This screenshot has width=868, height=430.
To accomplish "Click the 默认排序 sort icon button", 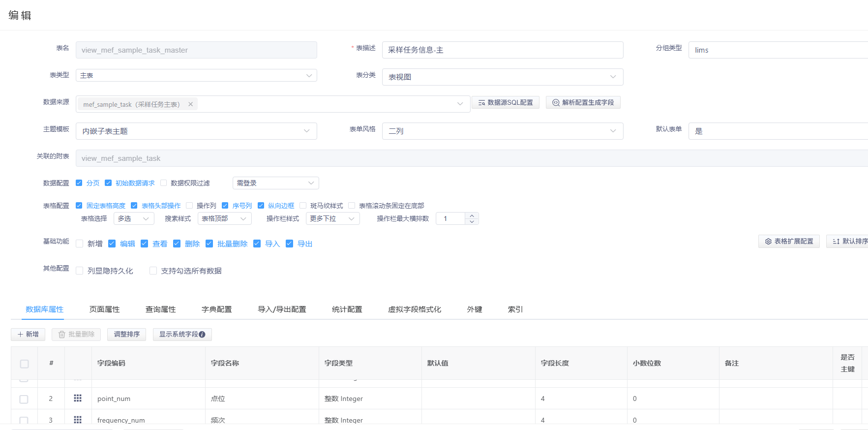I will 836,242.
